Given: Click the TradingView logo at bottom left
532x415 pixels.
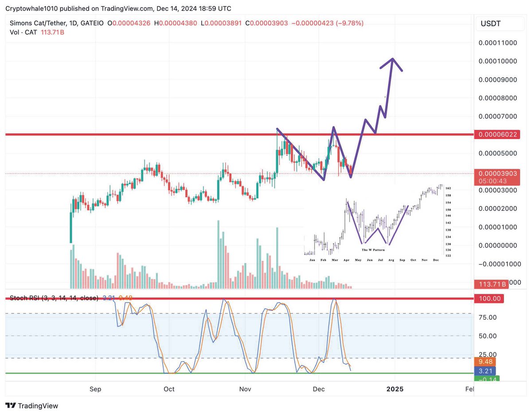Looking at the screenshot, I should tap(31, 405).
